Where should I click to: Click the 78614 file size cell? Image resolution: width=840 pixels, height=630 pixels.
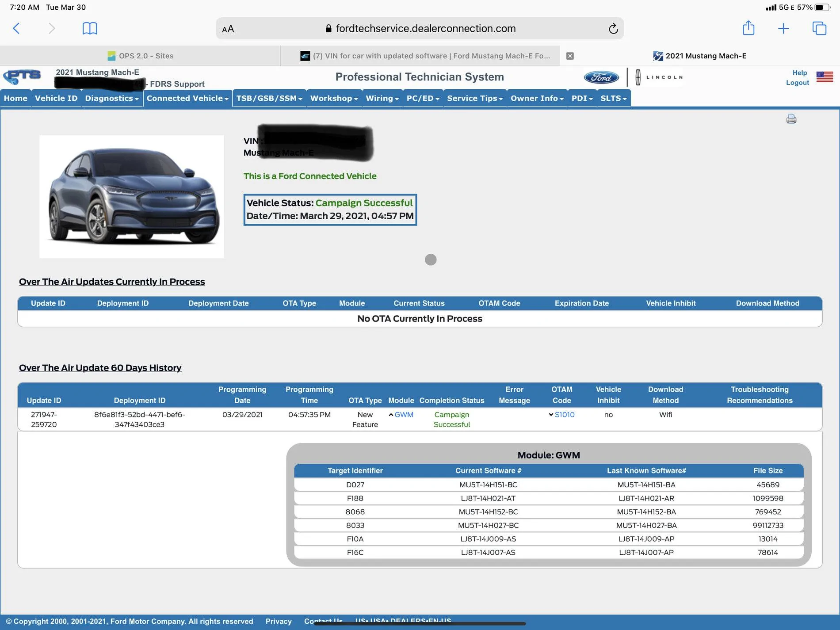(768, 553)
